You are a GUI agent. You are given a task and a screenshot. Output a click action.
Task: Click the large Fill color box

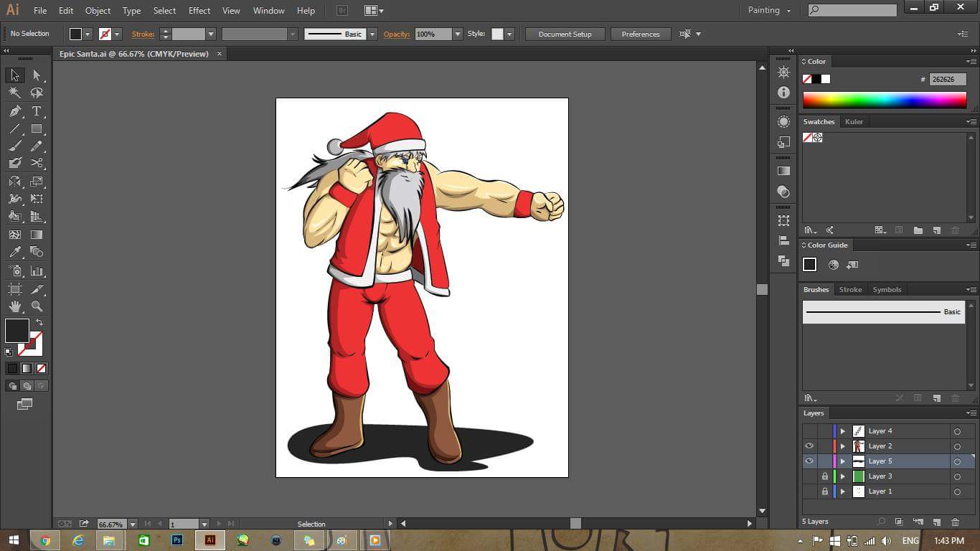(x=17, y=331)
